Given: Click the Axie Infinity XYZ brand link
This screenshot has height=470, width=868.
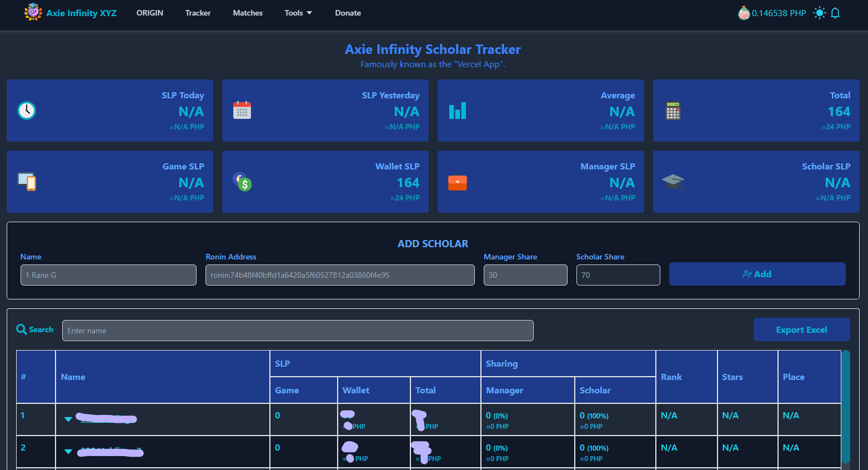Looking at the screenshot, I should (x=82, y=13).
